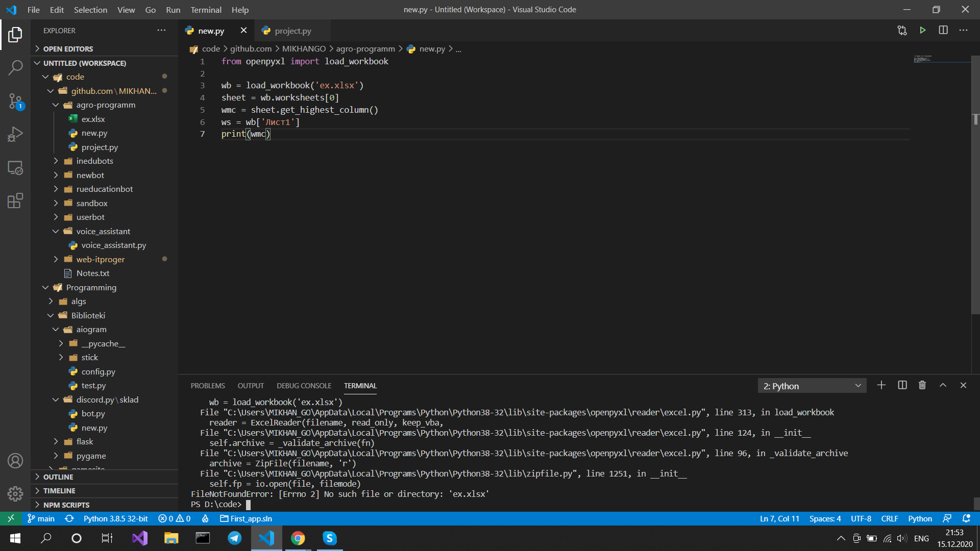This screenshot has width=980, height=551.
Task: Expand the OUTLINE section
Action: (x=105, y=477)
